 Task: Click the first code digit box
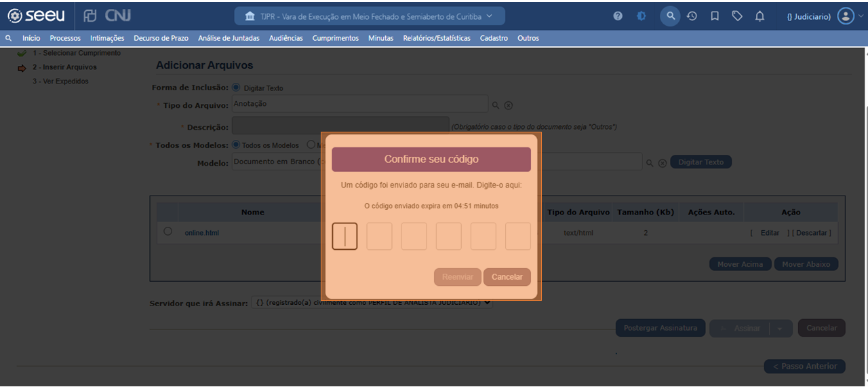(344, 236)
